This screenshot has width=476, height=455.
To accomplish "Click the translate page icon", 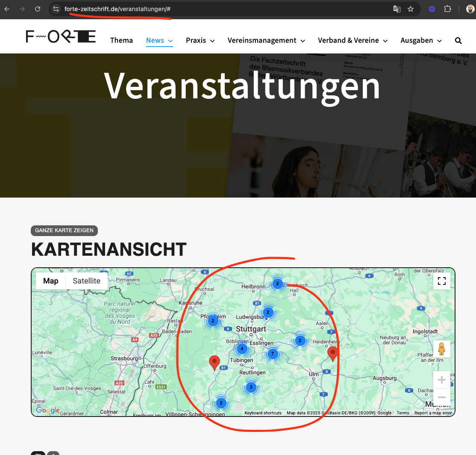I will tap(397, 9).
